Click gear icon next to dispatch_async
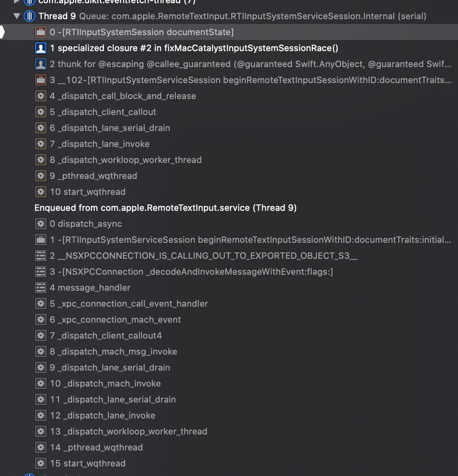 [41, 224]
